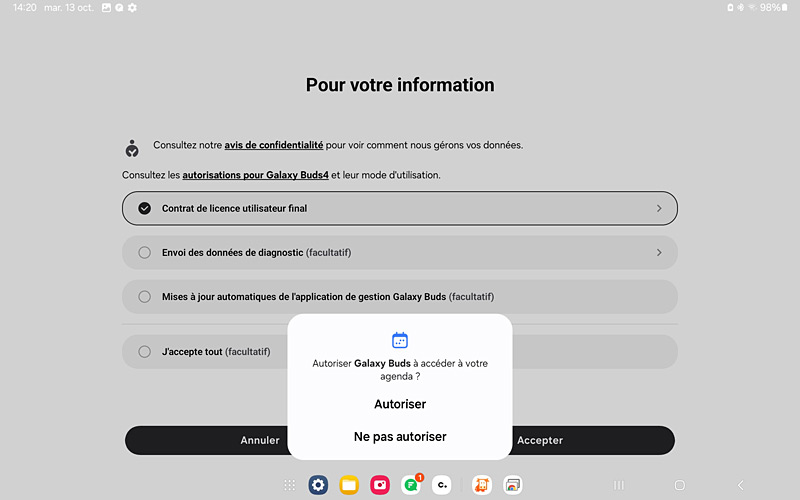Expand Envoi des données de diagnostic chevron
Screen dimensions: 800x500
(659, 253)
